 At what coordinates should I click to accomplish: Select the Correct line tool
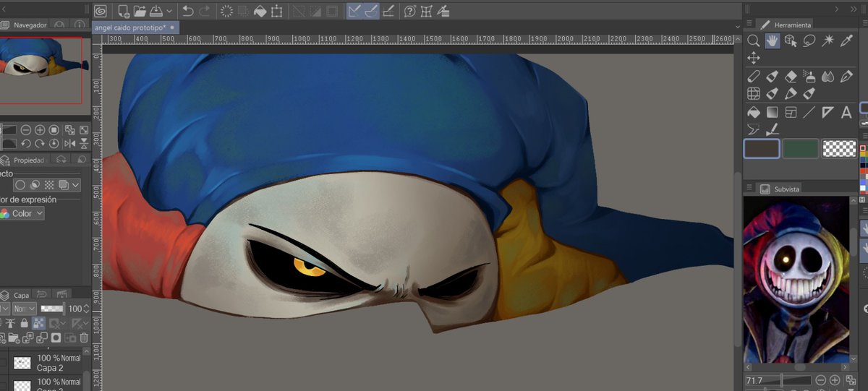point(772,130)
